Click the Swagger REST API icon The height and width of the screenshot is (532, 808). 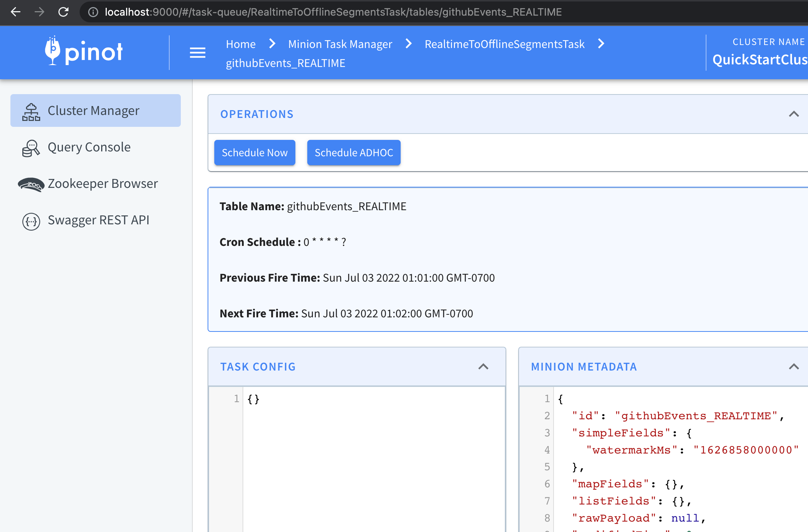[x=31, y=221]
